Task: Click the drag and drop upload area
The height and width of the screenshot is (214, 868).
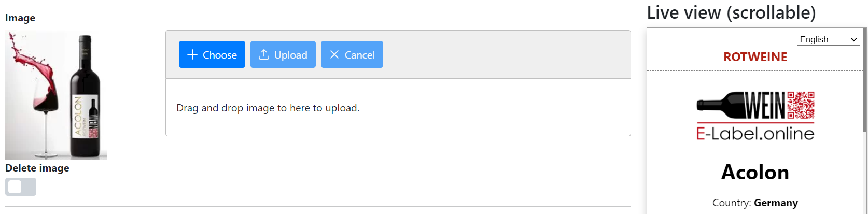Action: click(x=398, y=108)
